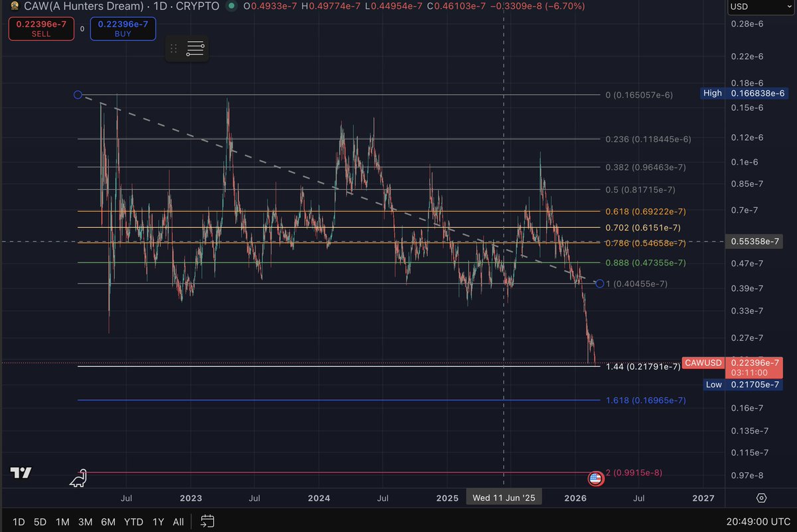Image resolution: width=797 pixels, height=532 pixels.
Task: Click the open price value O0.4933e-7
Action: tap(271, 6)
